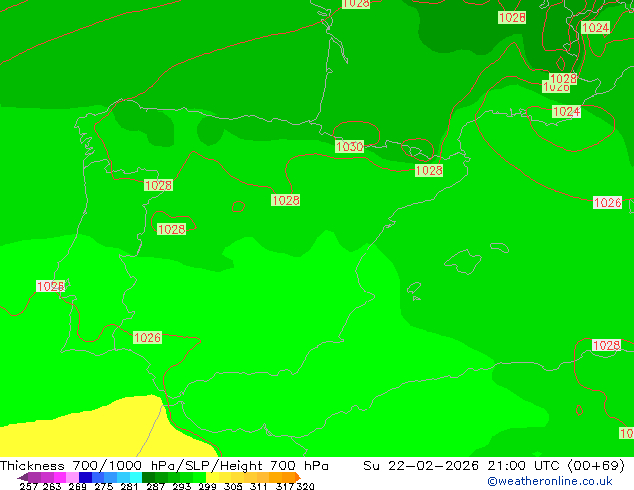The height and width of the screenshot is (490, 634).
Task: Click the 1030 pressure contour label
Action: coord(350,146)
